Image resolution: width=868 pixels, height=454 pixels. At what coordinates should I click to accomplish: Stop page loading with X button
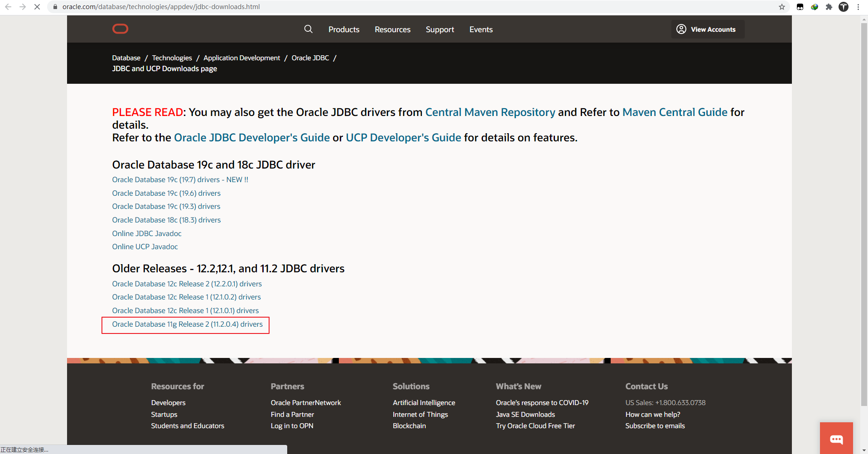point(37,7)
